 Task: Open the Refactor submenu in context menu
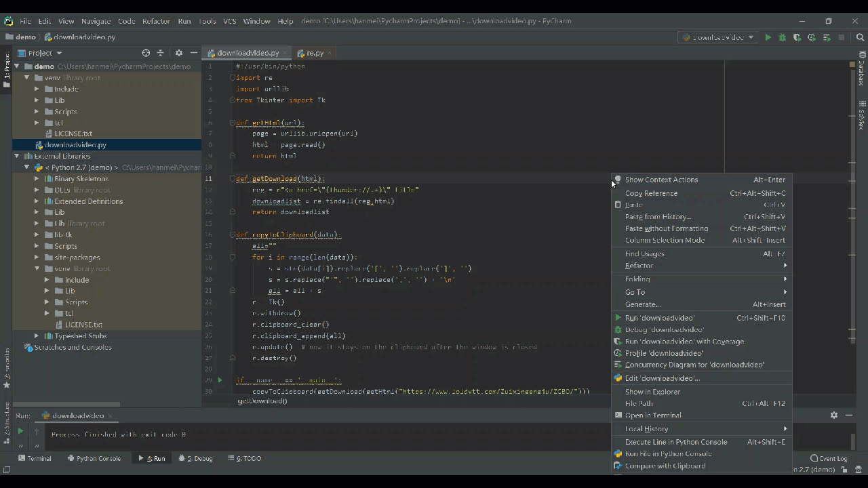point(702,266)
